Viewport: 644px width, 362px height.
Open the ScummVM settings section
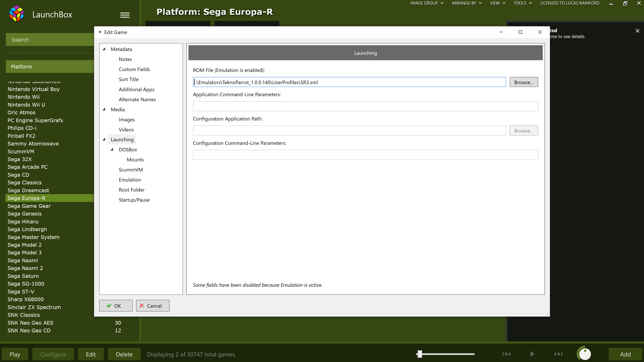(x=131, y=170)
